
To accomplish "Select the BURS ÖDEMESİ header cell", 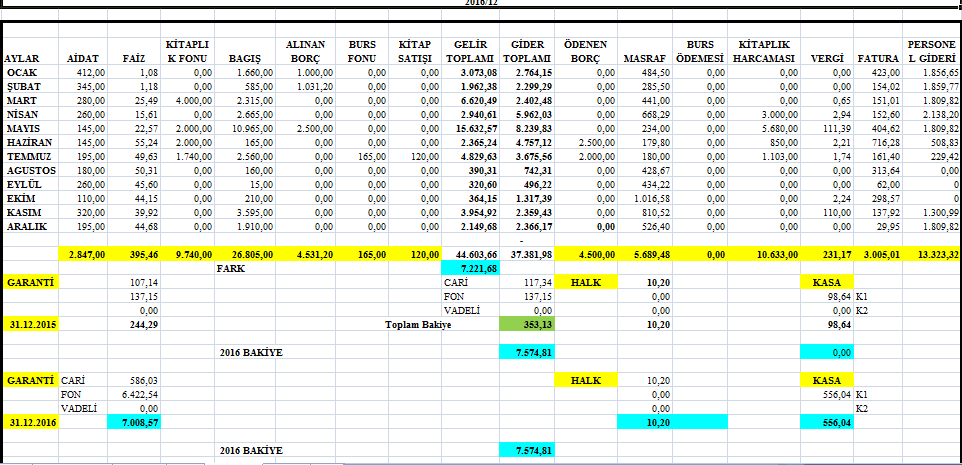I will coord(700,52).
